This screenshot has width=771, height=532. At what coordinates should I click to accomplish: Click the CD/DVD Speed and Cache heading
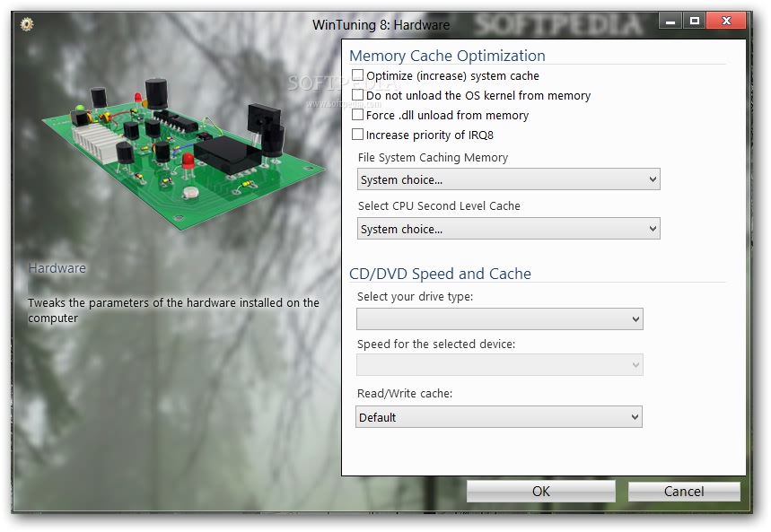coord(440,274)
